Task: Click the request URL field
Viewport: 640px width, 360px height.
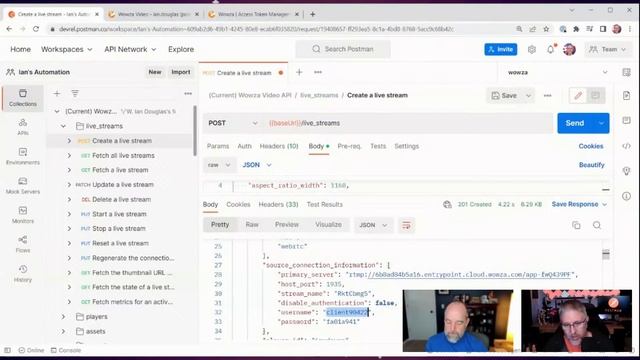Action: pyautogui.click(x=408, y=123)
